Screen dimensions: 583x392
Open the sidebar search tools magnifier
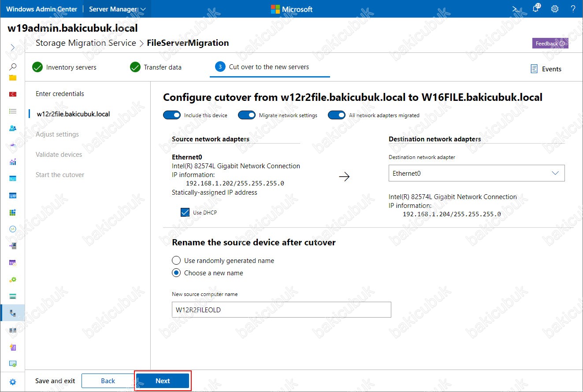(13, 67)
